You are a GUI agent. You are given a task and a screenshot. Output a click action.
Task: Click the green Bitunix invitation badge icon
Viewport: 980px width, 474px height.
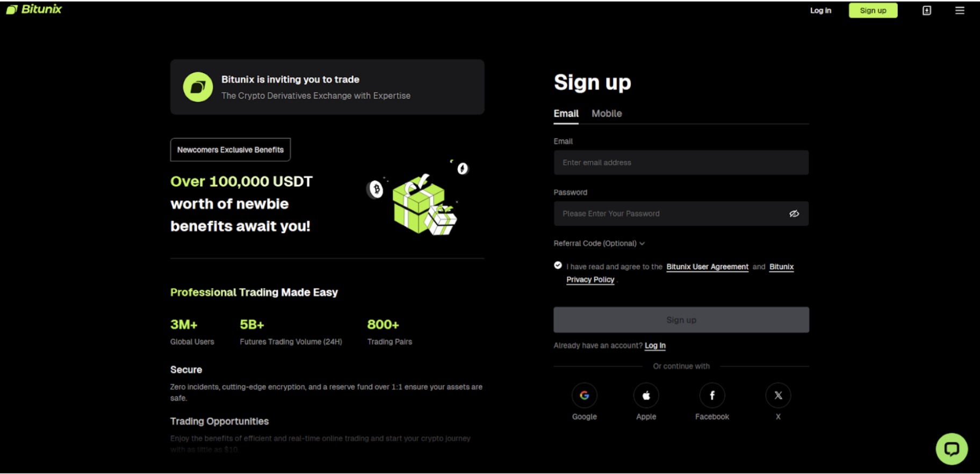pos(198,87)
